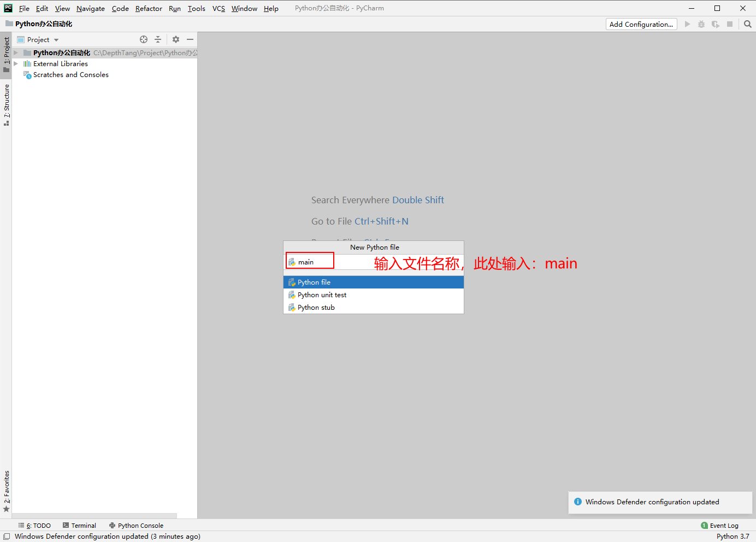Click Python 3.7 interpreter in status bar
Viewport: 756px width, 542px height.
[x=733, y=537]
